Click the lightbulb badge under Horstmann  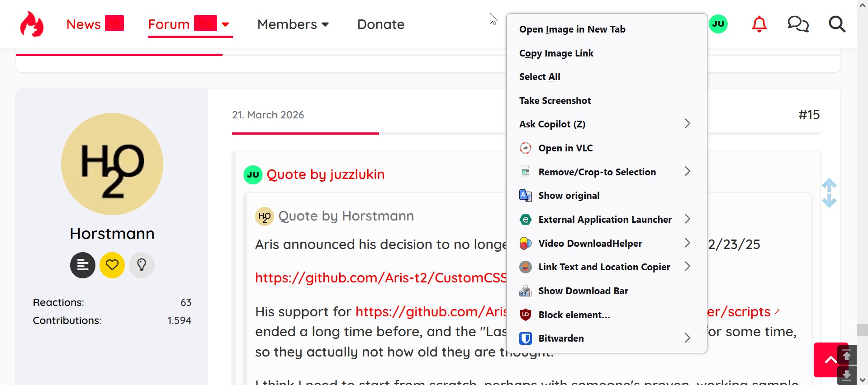point(142,265)
